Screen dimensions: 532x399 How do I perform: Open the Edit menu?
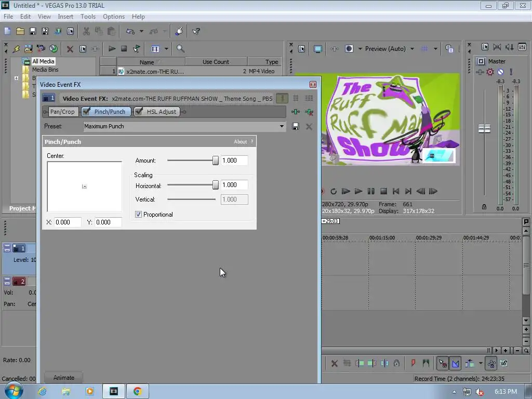[25, 16]
